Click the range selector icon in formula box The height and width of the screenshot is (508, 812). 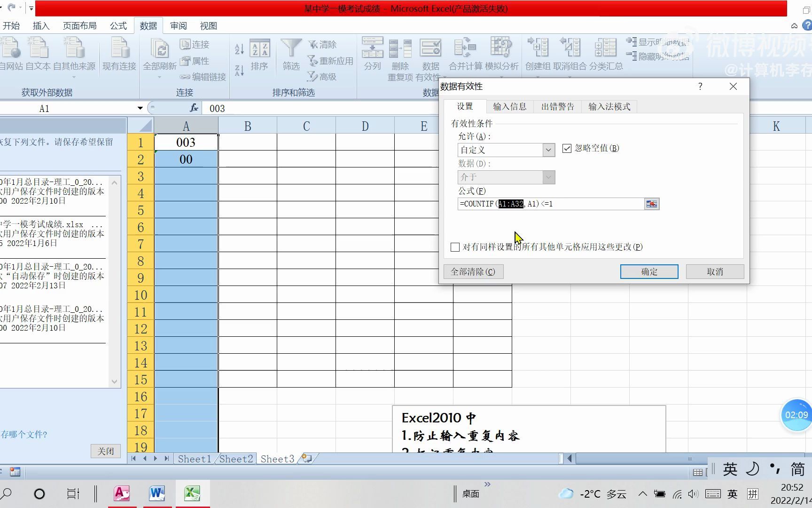click(652, 204)
